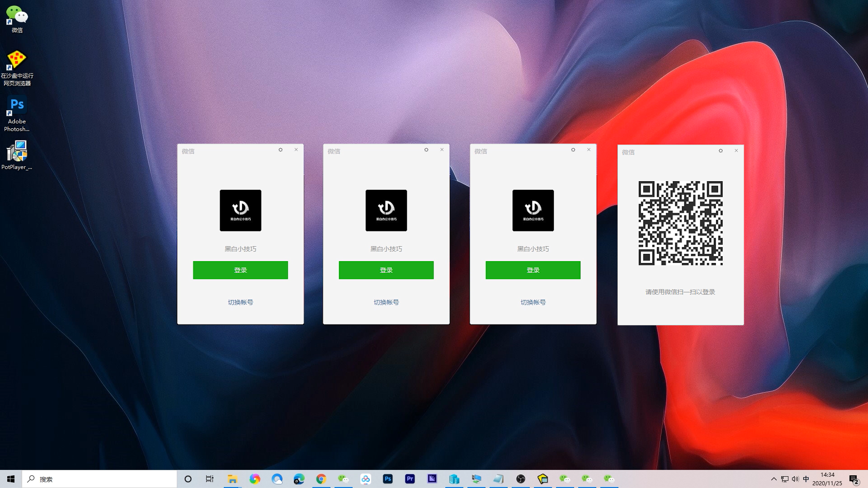Open the notepad icon on taskbar
The width and height of the screenshot is (868, 488).
click(x=498, y=479)
